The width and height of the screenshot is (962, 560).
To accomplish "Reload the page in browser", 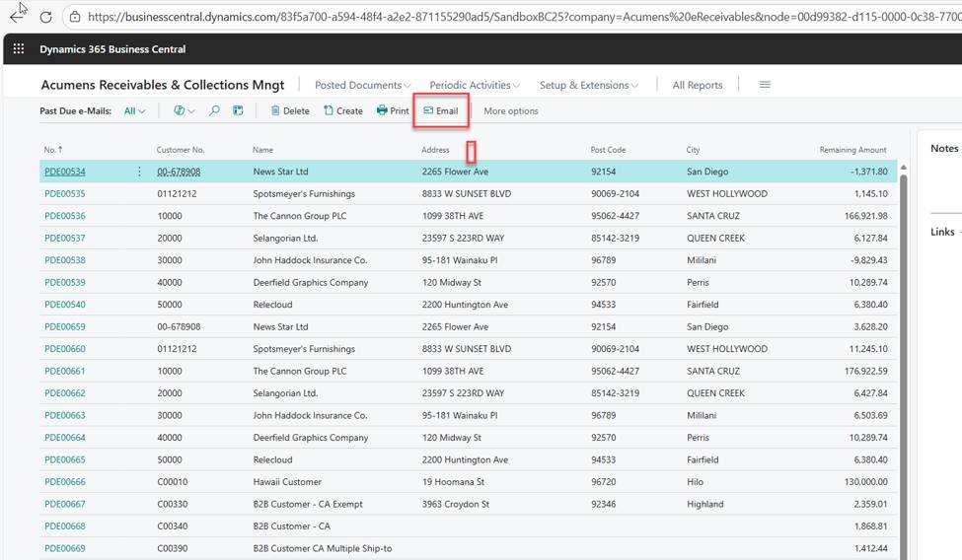I will (x=45, y=17).
